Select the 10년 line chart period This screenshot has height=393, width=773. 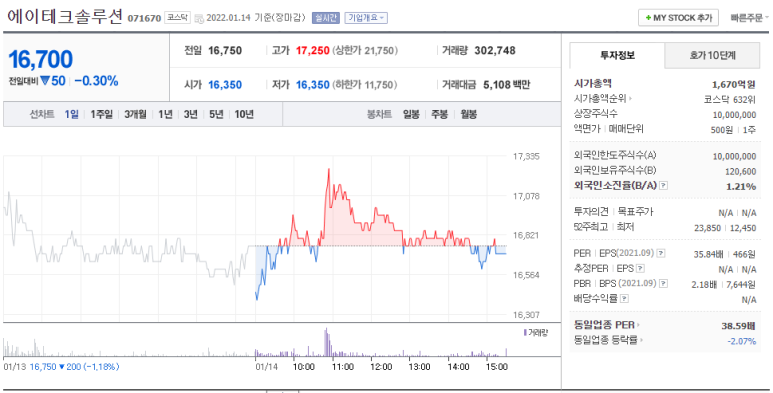click(244, 114)
